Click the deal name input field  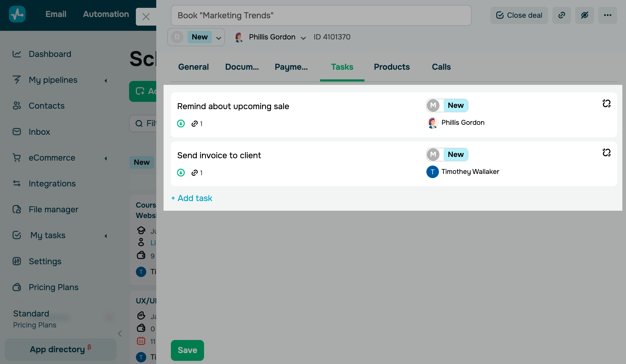321,15
